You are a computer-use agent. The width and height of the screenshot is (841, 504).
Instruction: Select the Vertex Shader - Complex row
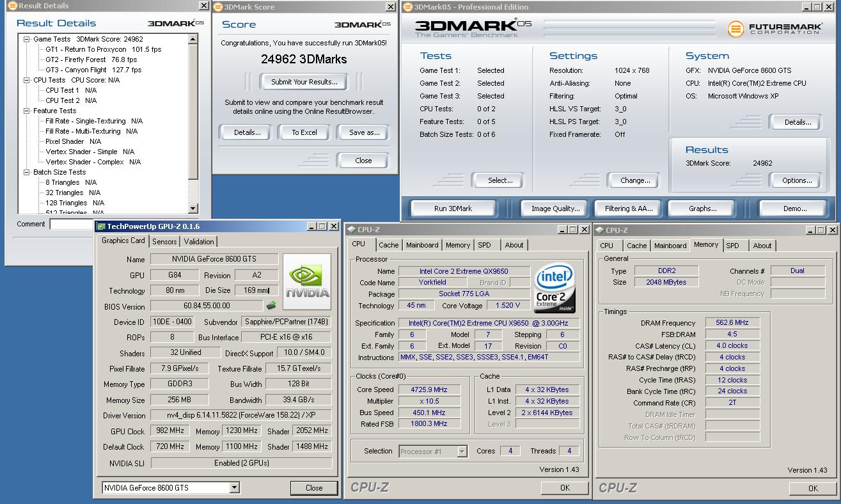93,162
